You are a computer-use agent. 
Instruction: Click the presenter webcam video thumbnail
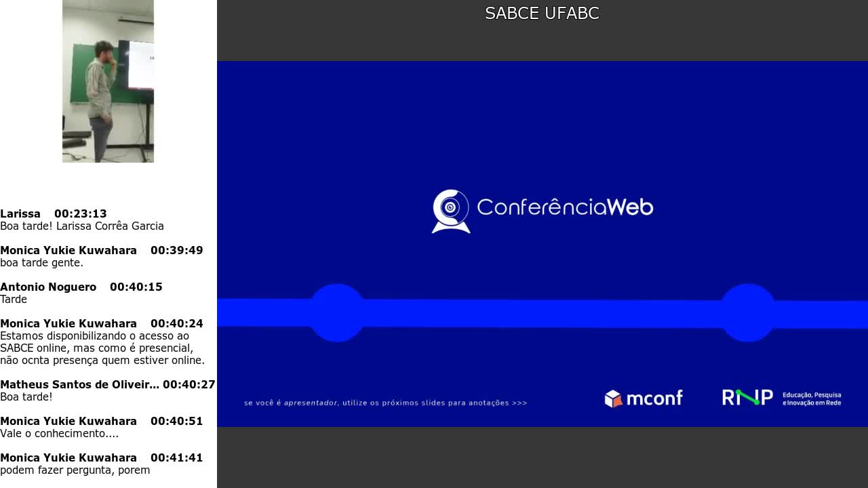pos(108,81)
